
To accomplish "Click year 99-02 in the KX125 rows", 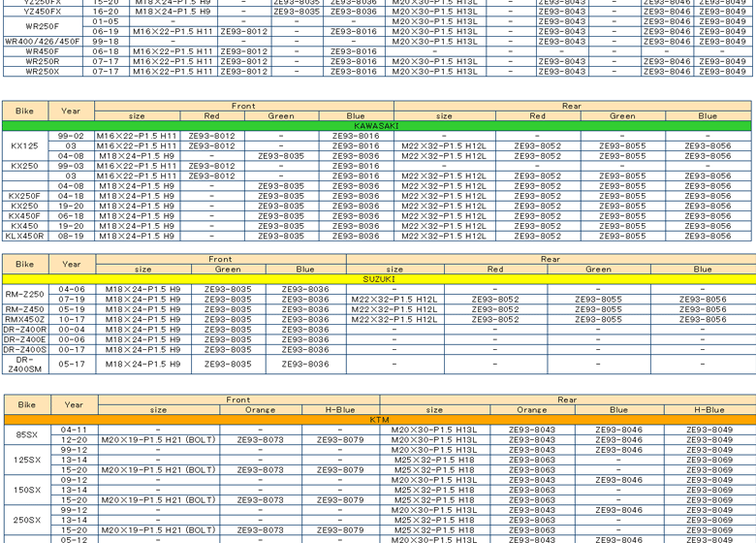I will click(x=72, y=136).
